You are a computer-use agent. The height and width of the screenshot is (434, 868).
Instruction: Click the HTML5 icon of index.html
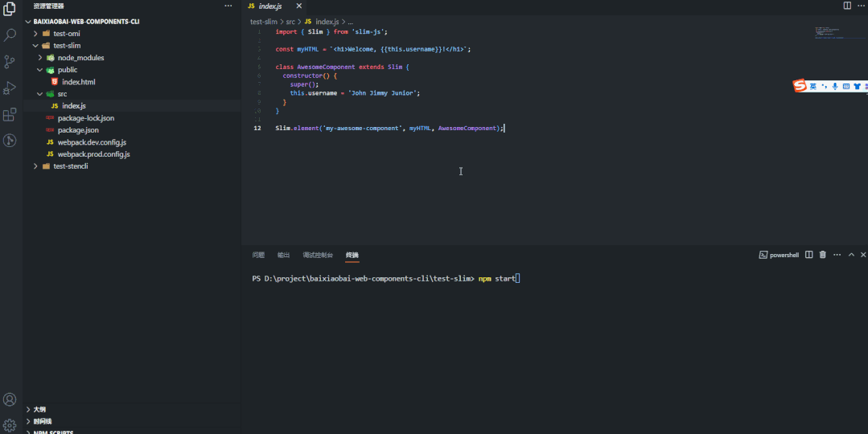54,82
